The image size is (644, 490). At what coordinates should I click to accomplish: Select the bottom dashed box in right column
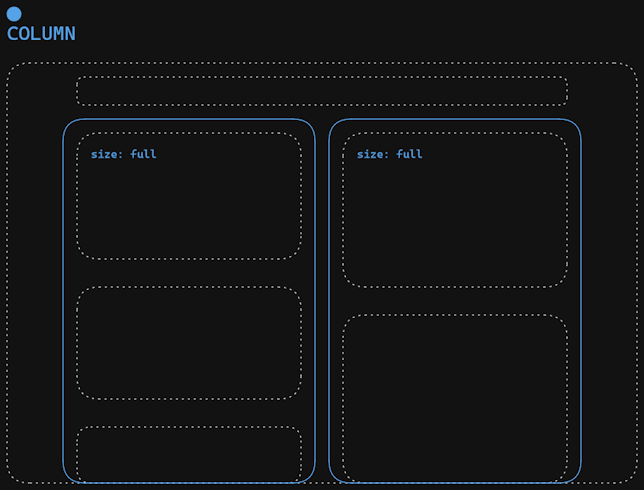(454, 398)
